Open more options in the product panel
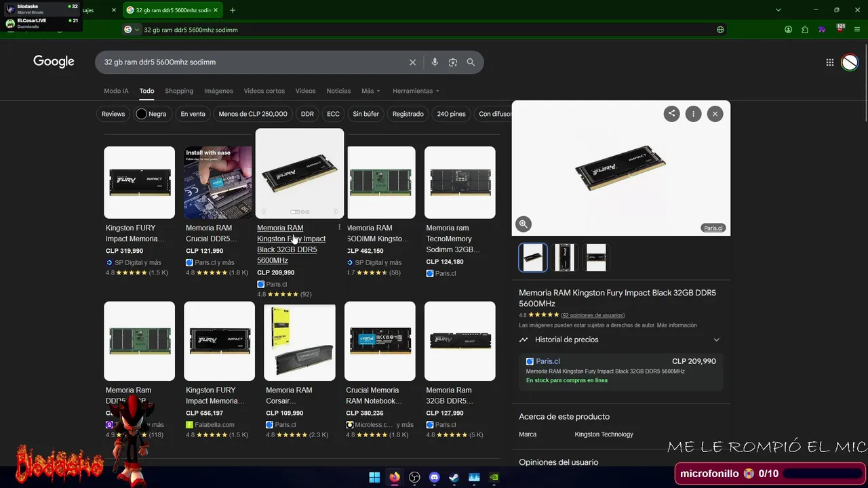This screenshot has width=868, height=488. [693, 114]
